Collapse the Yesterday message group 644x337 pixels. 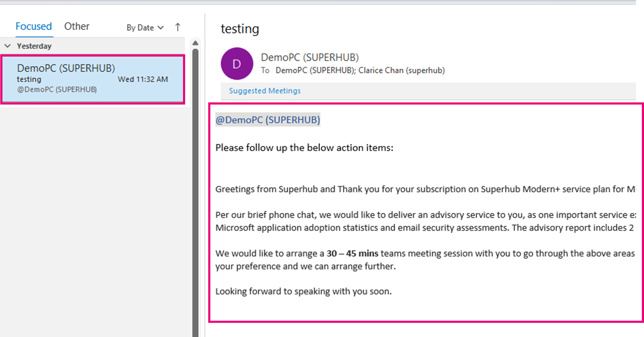[x=8, y=46]
